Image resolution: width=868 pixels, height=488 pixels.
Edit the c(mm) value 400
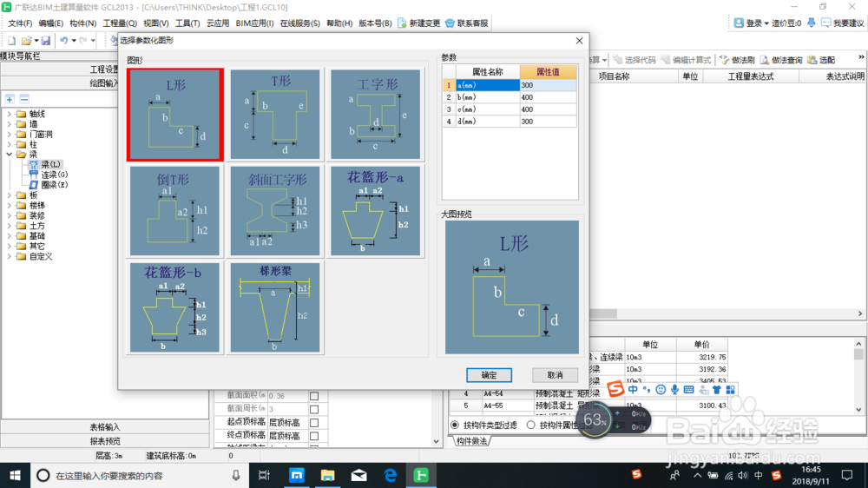(x=548, y=109)
